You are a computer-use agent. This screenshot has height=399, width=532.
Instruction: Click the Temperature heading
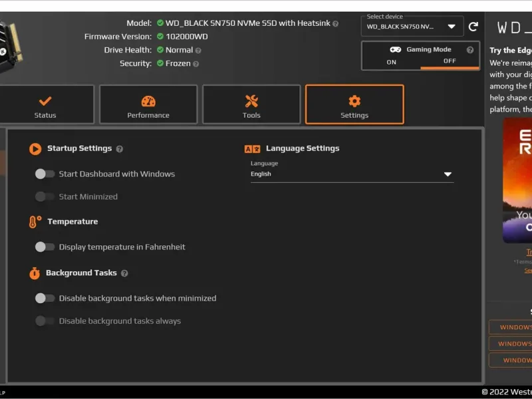point(72,221)
